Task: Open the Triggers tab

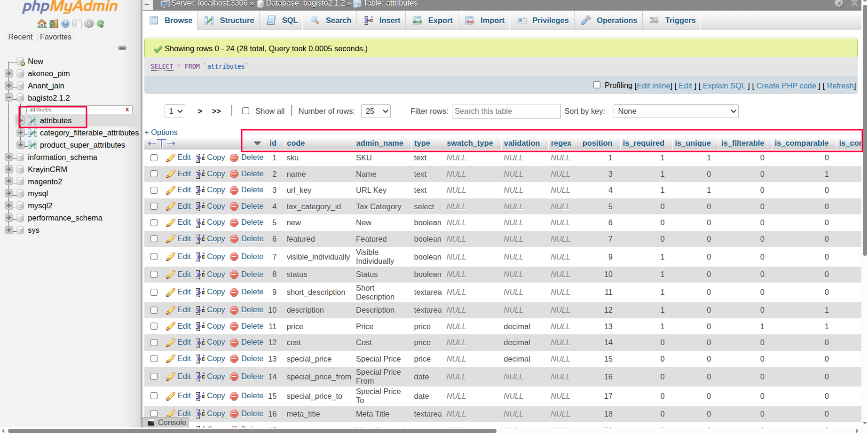Action: coord(672,20)
